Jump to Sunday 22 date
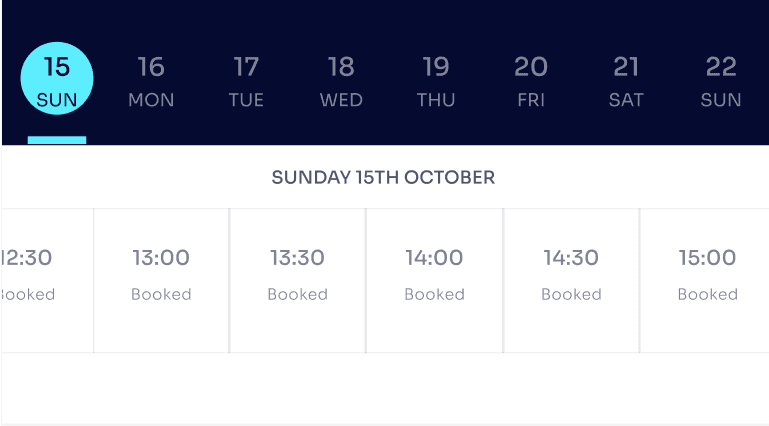Viewport: 769px width, 426px height. pyautogui.click(x=721, y=82)
